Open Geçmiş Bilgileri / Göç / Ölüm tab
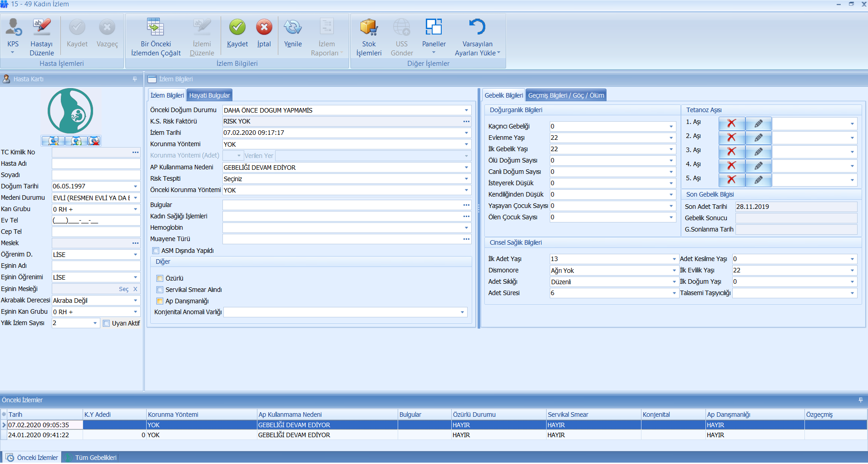This screenshot has height=464, width=868. tap(566, 95)
